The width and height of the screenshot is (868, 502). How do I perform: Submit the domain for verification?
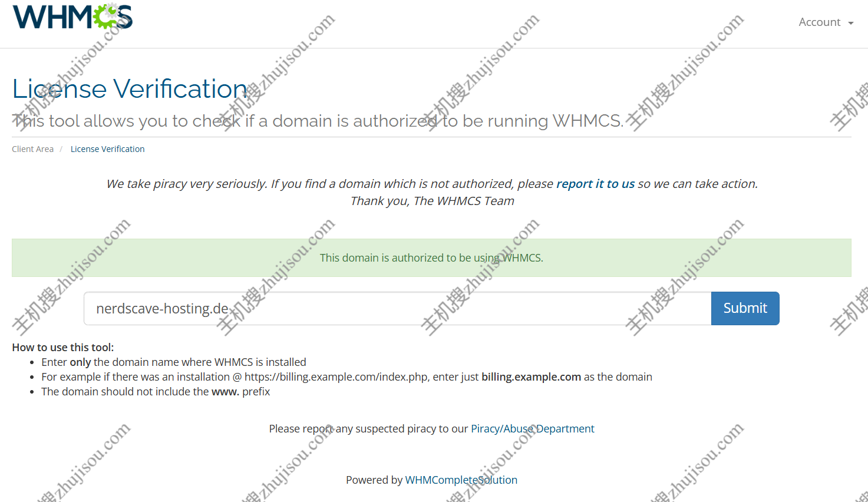[745, 308]
